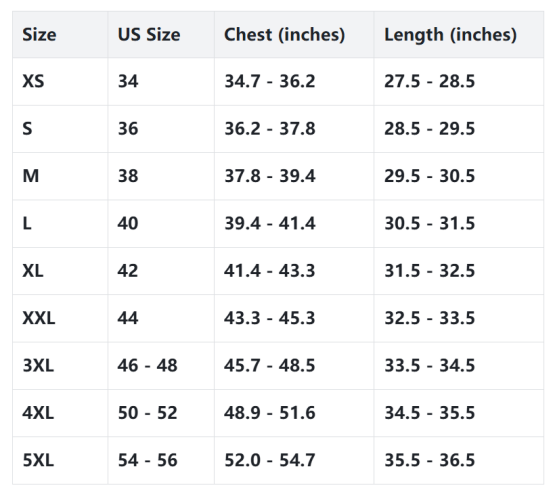Click US size 46 - 48 cell
The height and width of the screenshot is (495, 554).
coord(147,365)
